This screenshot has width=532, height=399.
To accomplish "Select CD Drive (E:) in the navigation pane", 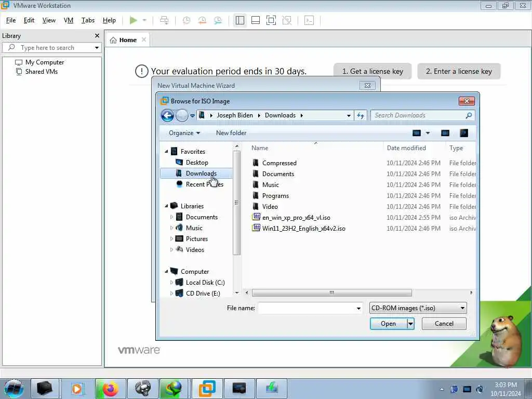I will pos(203,294).
